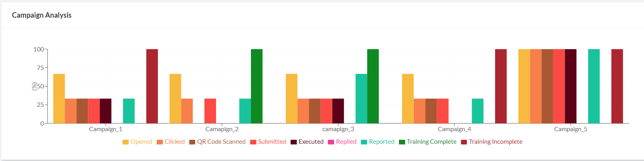Click Campaign_4 Opened yellow bar
This screenshot has height=161, width=644.
408,99
